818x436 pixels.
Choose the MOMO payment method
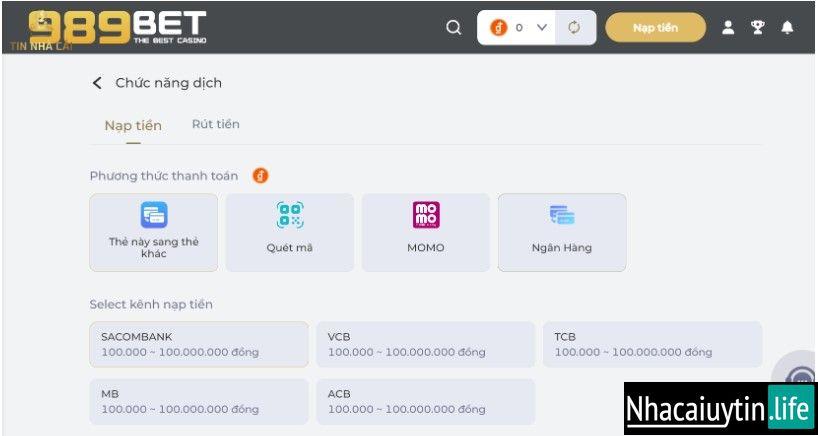point(426,232)
